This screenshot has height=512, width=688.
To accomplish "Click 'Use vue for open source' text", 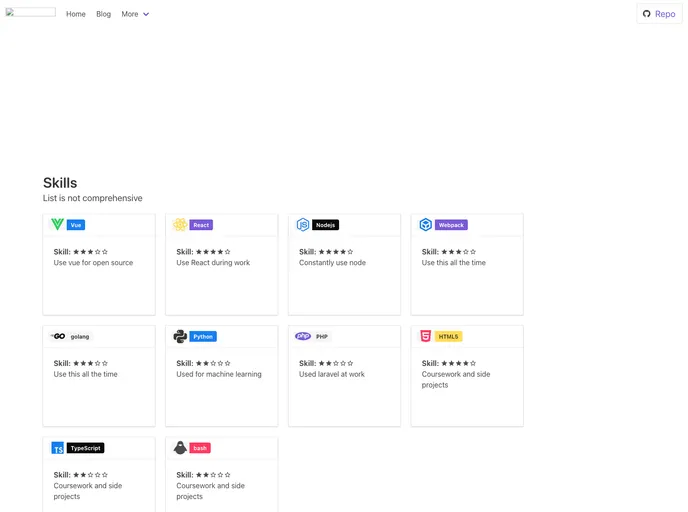I will [x=93, y=263].
